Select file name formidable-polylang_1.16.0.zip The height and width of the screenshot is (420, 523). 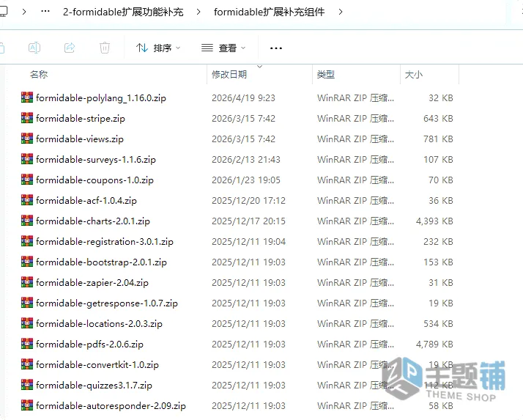(101, 98)
